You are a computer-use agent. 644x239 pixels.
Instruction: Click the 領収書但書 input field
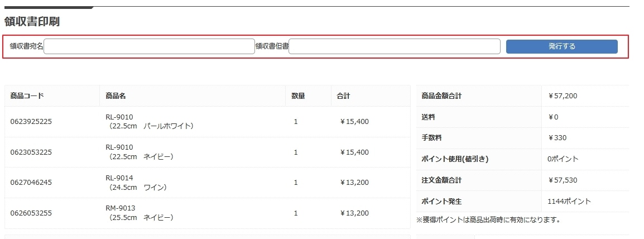click(395, 46)
